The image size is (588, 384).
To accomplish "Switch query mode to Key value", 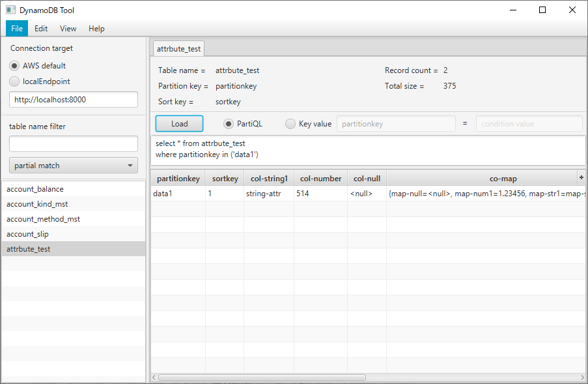I will [x=290, y=123].
